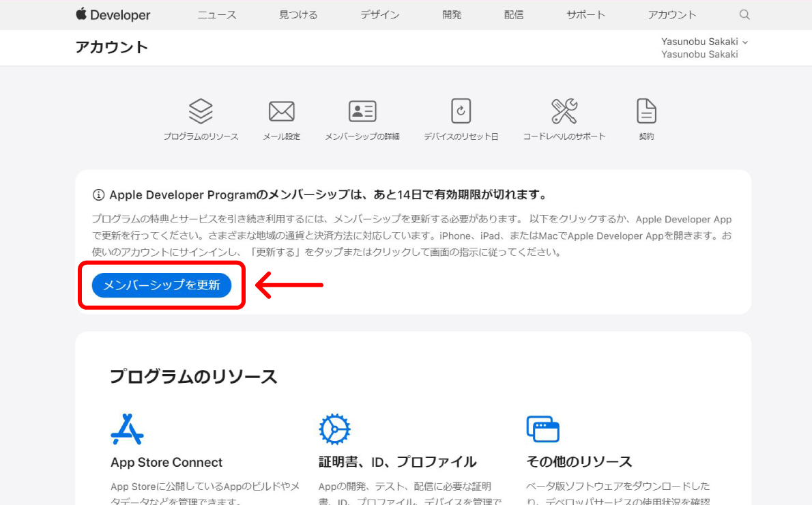Open プログラムのリソース stacked layers icon

pyautogui.click(x=201, y=111)
